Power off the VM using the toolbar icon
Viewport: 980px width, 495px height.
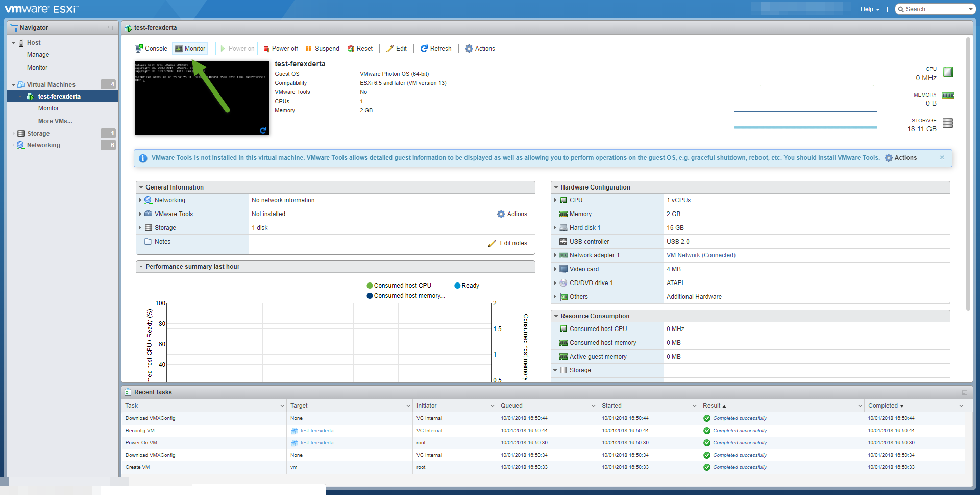(280, 48)
